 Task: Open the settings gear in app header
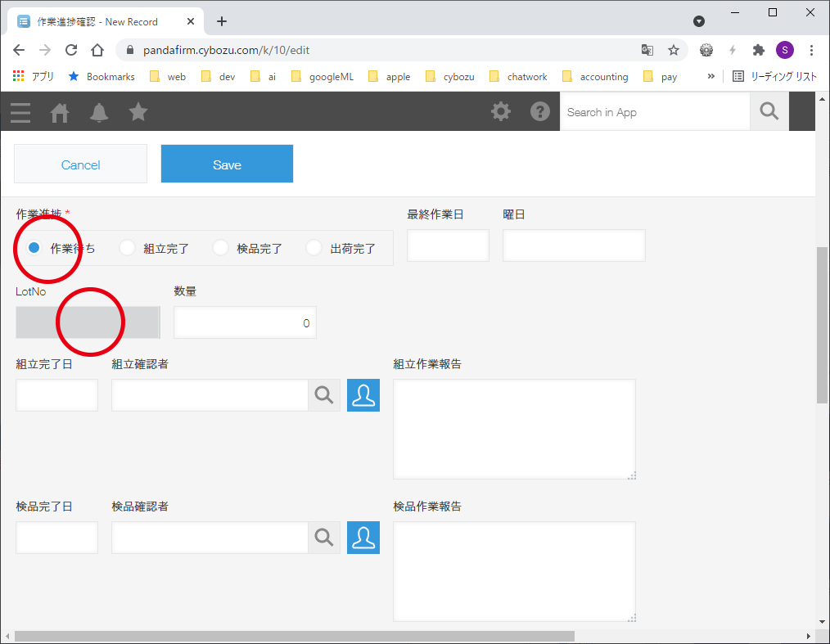(x=500, y=112)
